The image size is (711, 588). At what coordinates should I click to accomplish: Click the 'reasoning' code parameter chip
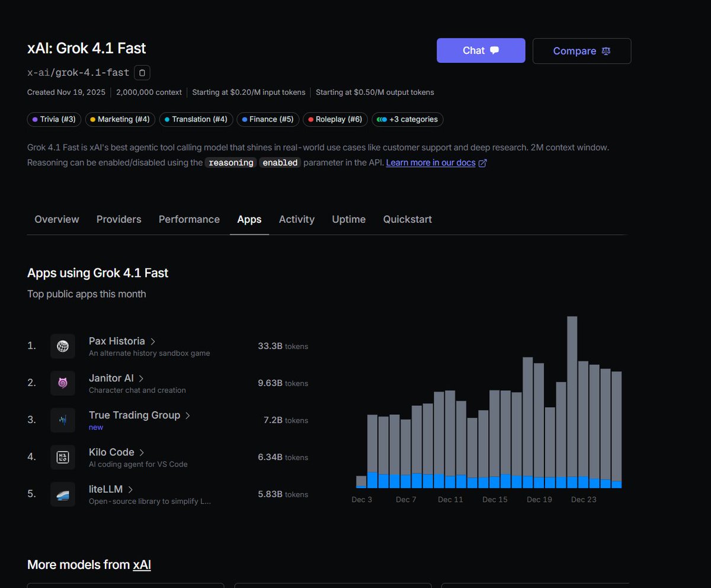pyautogui.click(x=231, y=162)
